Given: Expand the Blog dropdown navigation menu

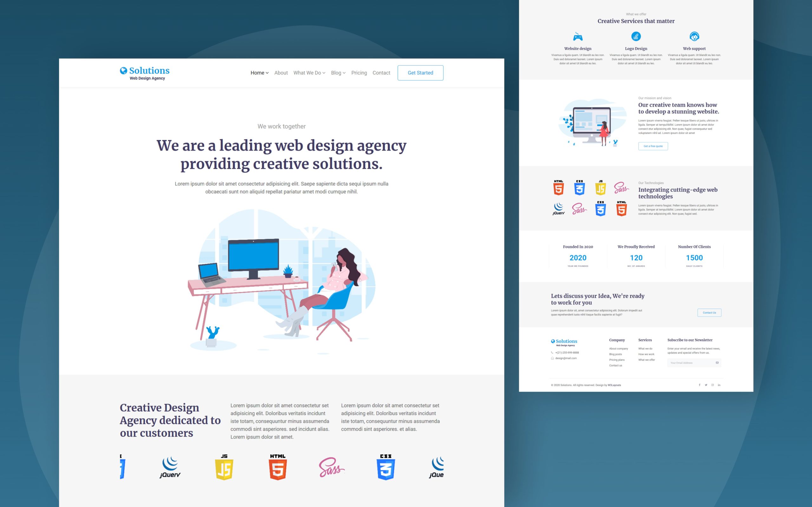Looking at the screenshot, I should (338, 73).
